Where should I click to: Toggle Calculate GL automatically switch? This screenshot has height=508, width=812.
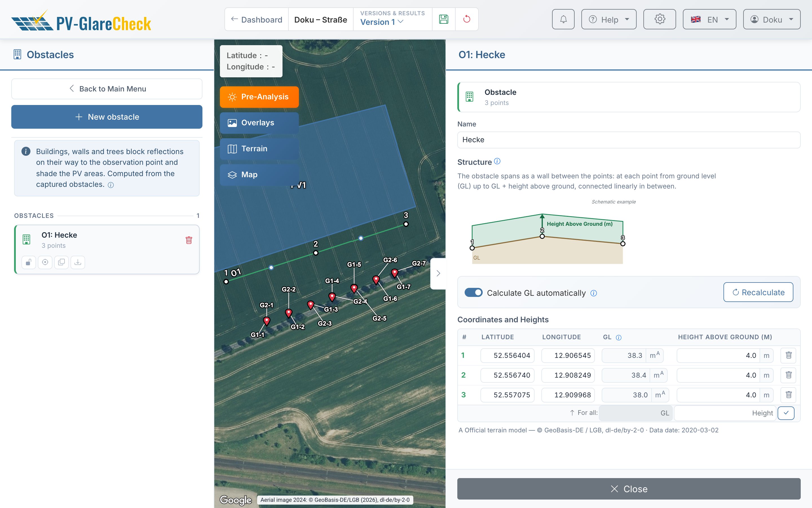coord(473,293)
